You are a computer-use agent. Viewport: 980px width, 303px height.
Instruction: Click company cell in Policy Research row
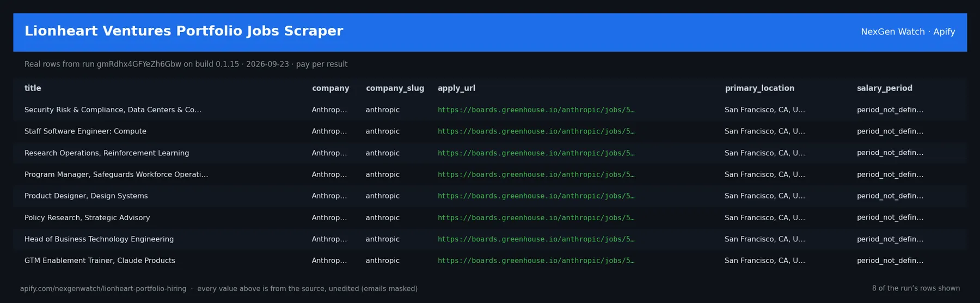pyautogui.click(x=329, y=217)
